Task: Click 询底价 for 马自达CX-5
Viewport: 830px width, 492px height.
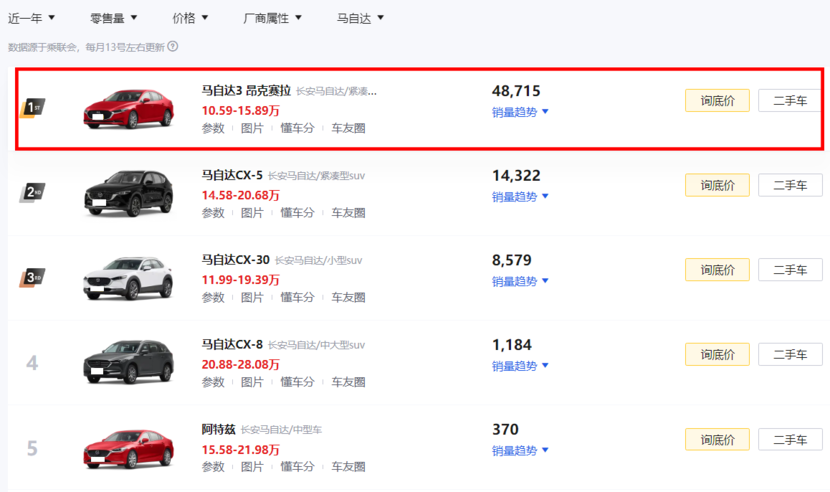Action: click(717, 185)
